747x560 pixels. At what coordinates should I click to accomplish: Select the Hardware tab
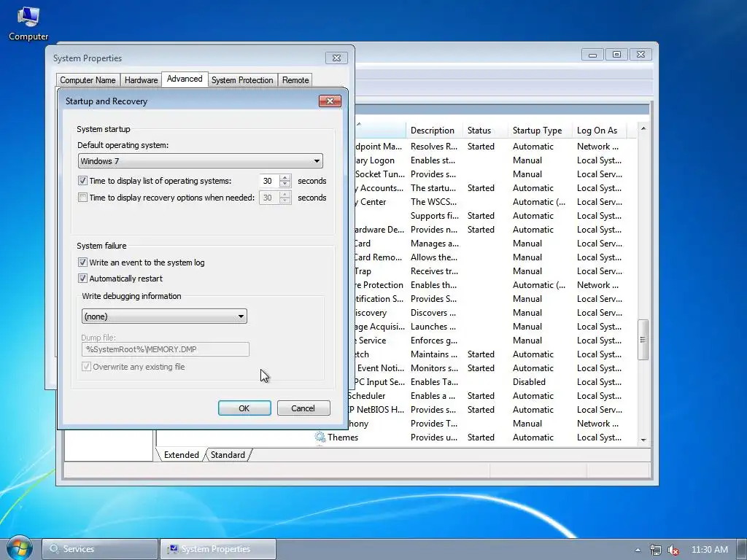(141, 80)
